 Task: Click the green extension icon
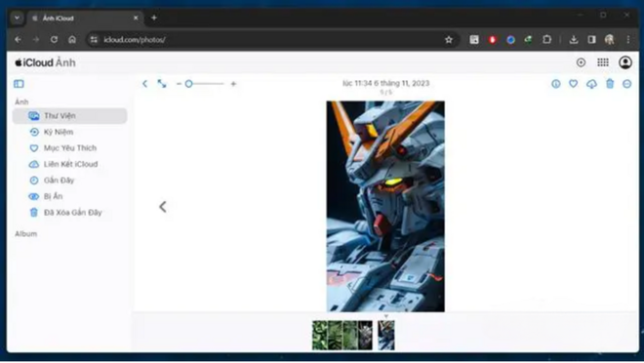click(528, 39)
